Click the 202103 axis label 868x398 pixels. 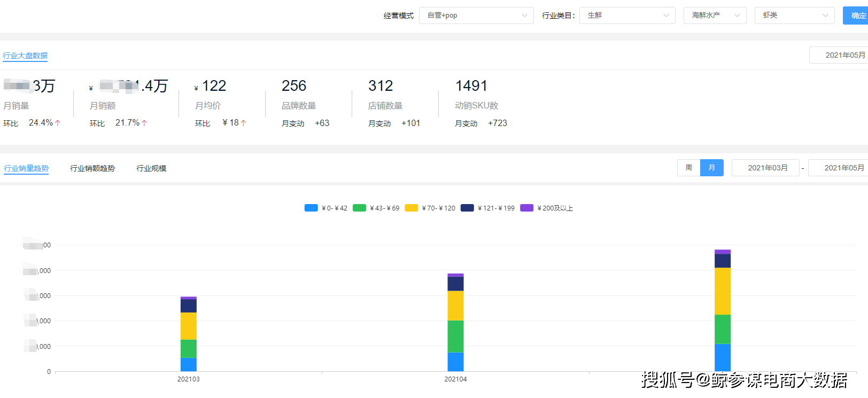189,379
